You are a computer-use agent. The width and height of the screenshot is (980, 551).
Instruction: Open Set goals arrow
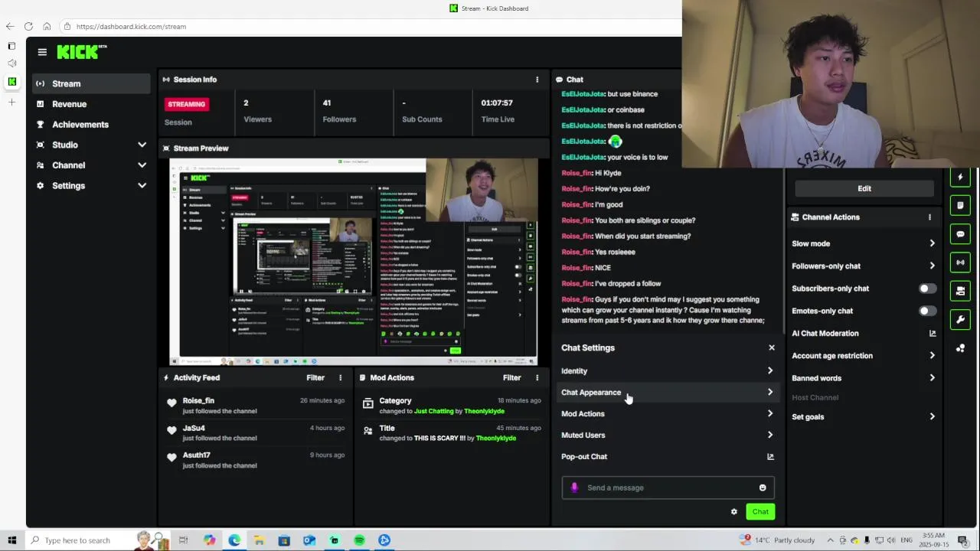(932, 417)
